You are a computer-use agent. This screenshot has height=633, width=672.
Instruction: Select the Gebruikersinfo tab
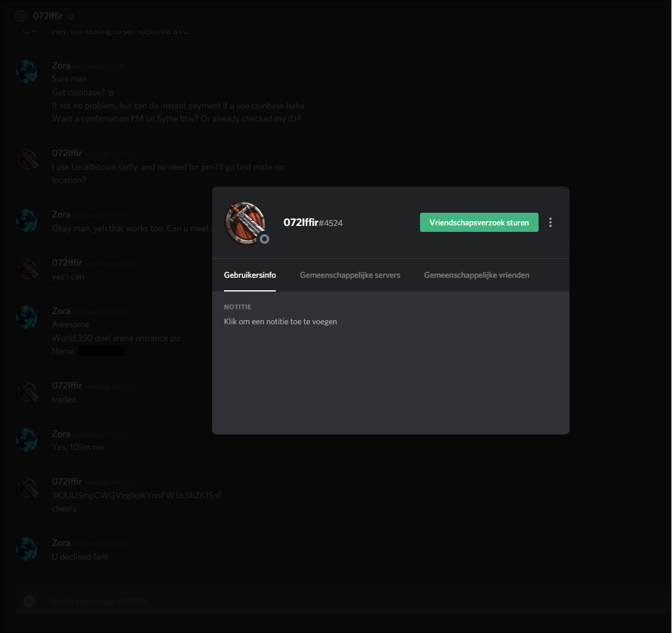tap(250, 275)
